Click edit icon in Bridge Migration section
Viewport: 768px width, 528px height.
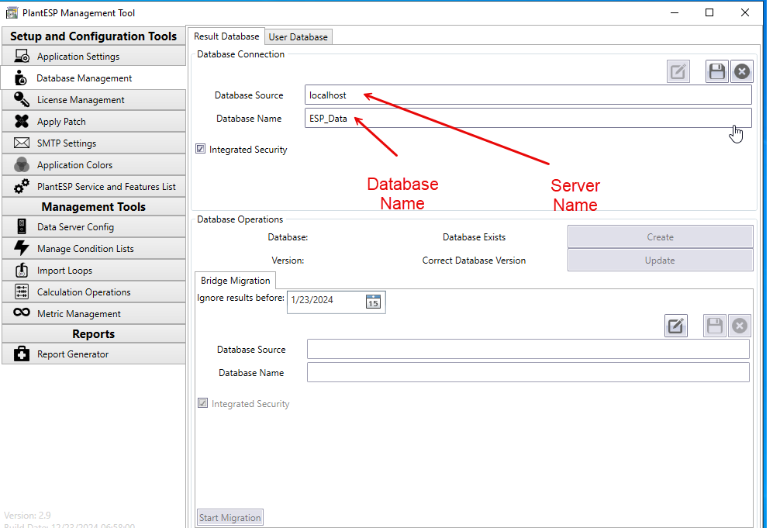(676, 326)
